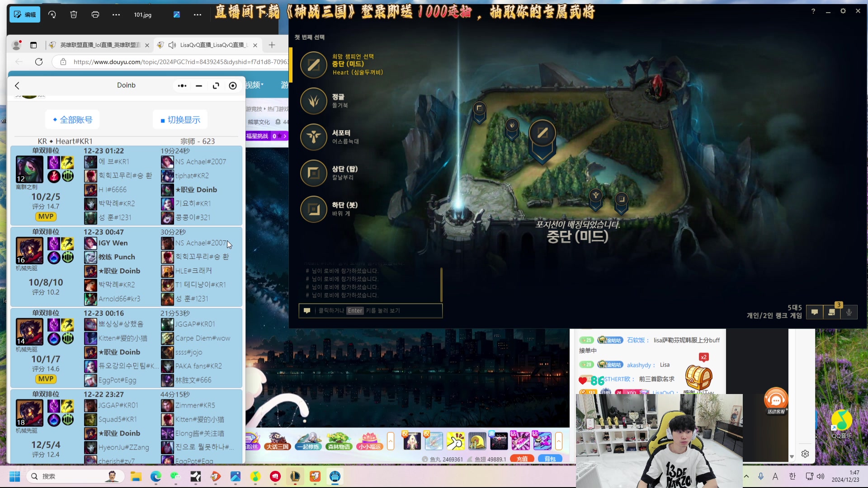Click the 全部账号 all accounts button
The image size is (868, 488).
pyautogui.click(x=72, y=120)
